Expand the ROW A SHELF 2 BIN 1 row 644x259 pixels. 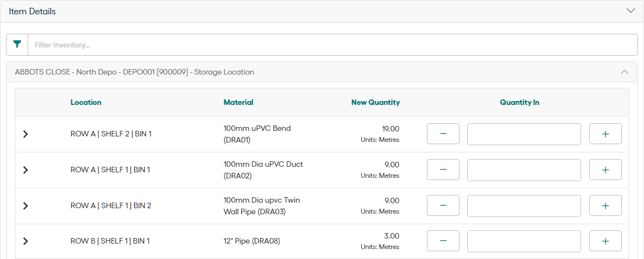pos(25,134)
